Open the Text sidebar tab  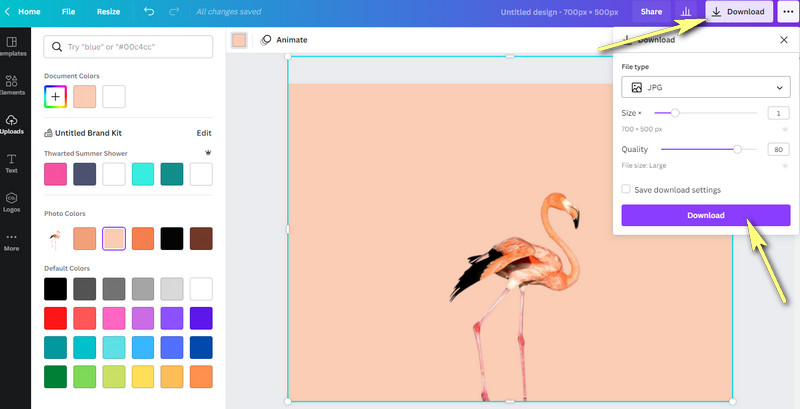(x=12, y=163)
